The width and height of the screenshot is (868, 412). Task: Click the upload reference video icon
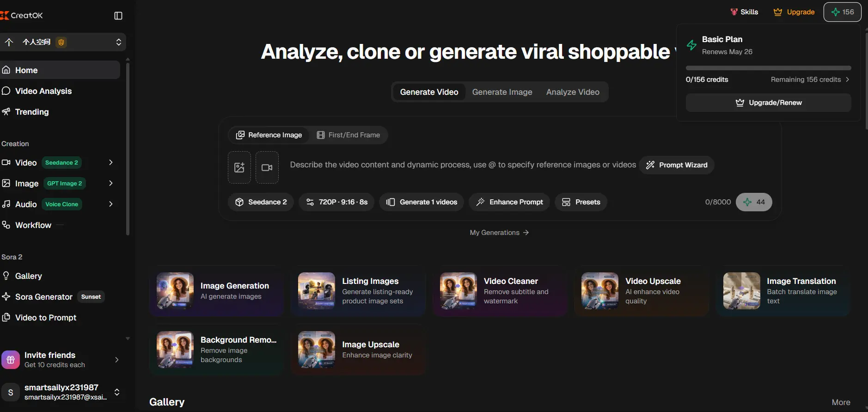click(267, 167)
